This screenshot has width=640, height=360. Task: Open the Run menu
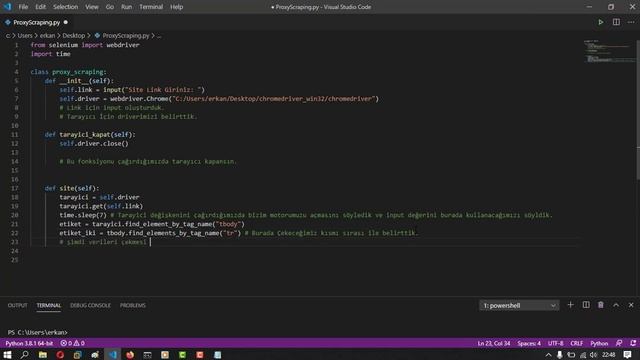point(127,7)
